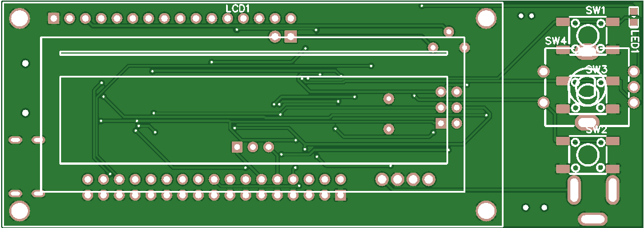Image resolution: width=644 pixels, height=228 pixels.
Task: Select rightmost large pad of four-pin header
Action: (x=428, y=179)
